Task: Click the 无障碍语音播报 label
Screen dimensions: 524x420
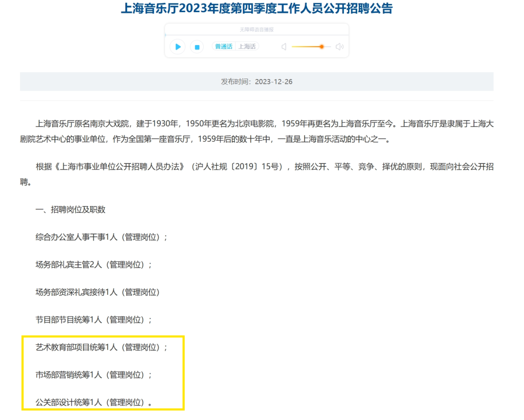Action: click(x=257, y=30)
